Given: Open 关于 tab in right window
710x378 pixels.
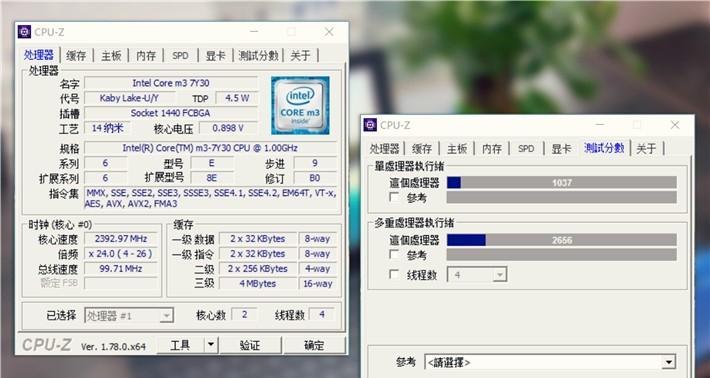Looking at the screenshot, I should [646, 148].
